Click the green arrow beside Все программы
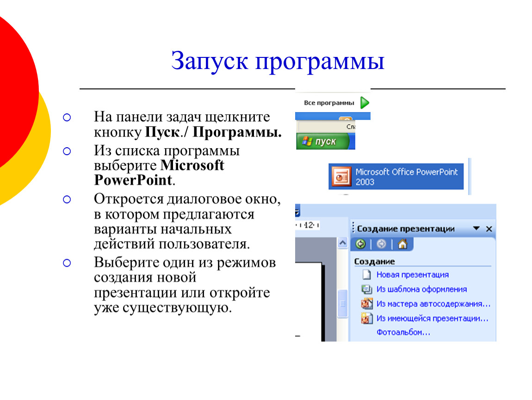532x400 pixels. 365,103
